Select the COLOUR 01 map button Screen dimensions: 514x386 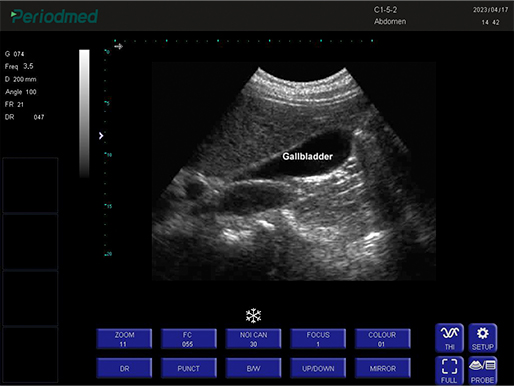point(383,339)
